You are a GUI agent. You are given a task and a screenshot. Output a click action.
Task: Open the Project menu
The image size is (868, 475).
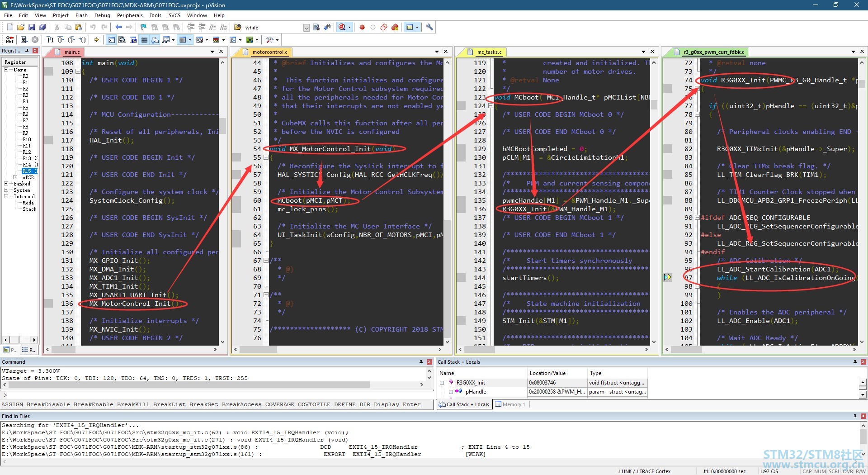click(x=61, y=15)
